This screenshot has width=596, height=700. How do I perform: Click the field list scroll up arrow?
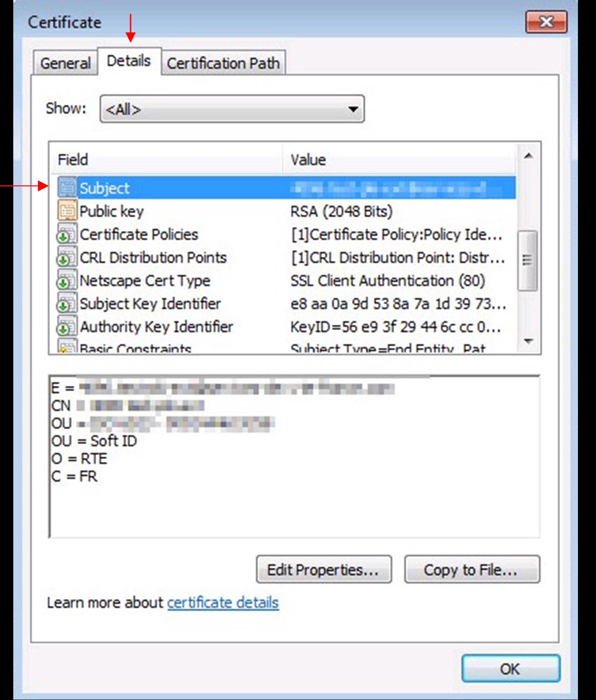tap(528, 156)
